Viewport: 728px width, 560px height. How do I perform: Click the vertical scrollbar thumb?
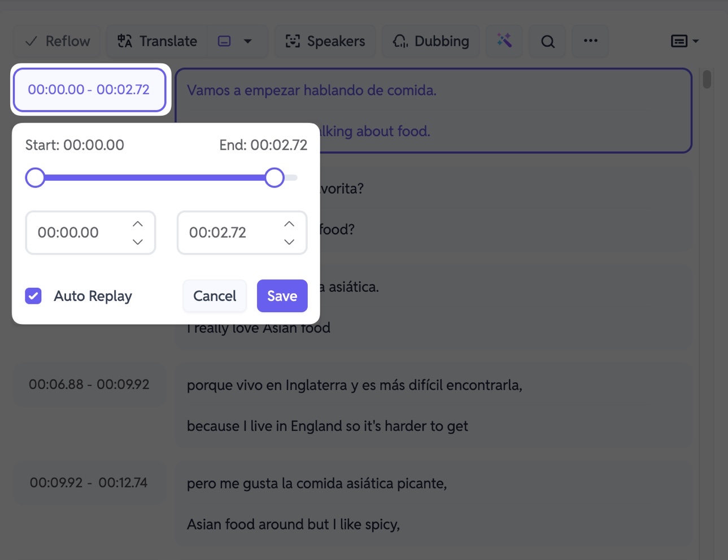point(707,79)
